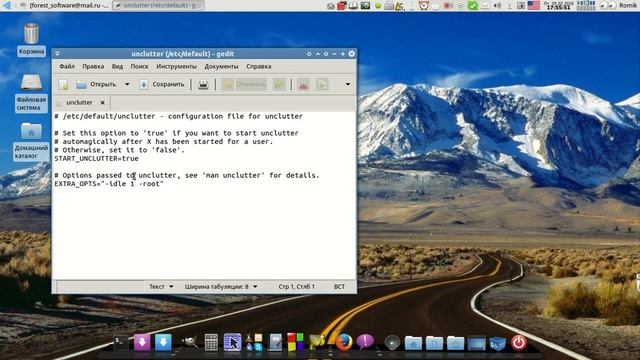The image size is (640, 360).
Task: Open the home folder dock icon
Action: point(413,343)
